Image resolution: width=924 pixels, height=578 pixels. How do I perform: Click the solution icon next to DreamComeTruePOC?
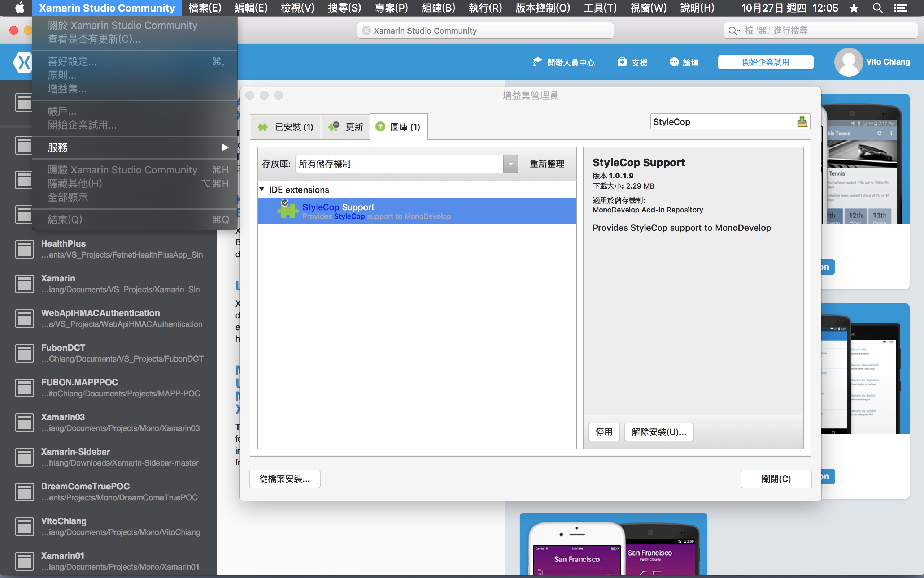pyautogui.click(x=25, y=492)
